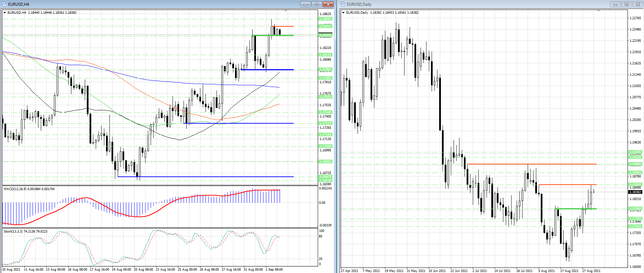Image resolution: width=644 pixels, height=273 pixels.
Task: Click the chart icon in EURUSD,H4 title bar
Action: (x=4, y=4)
